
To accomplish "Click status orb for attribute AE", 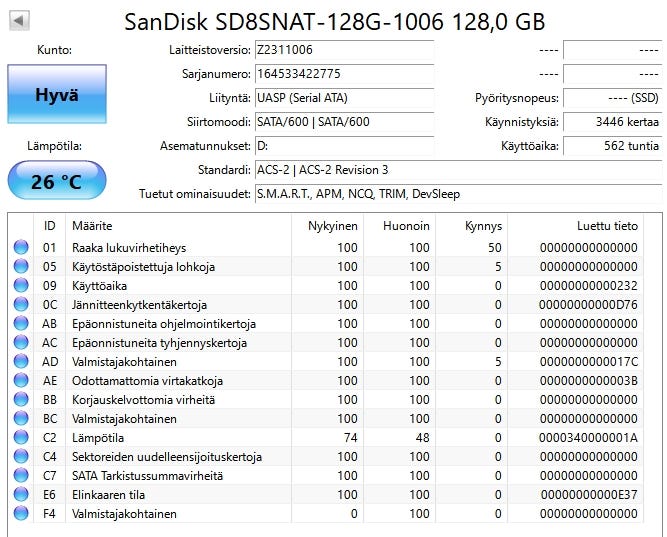I will [21, 380].
